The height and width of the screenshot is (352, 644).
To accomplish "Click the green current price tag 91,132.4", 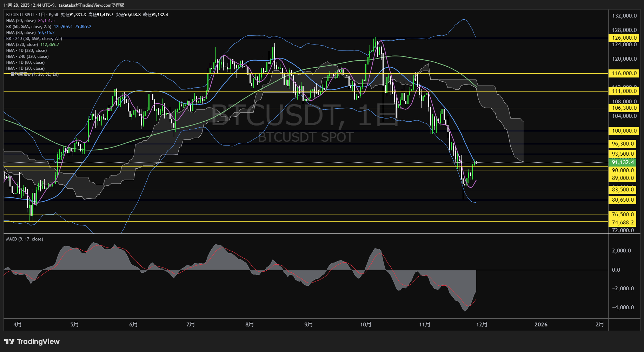I will pyautogui.click(x=623, y=162).
